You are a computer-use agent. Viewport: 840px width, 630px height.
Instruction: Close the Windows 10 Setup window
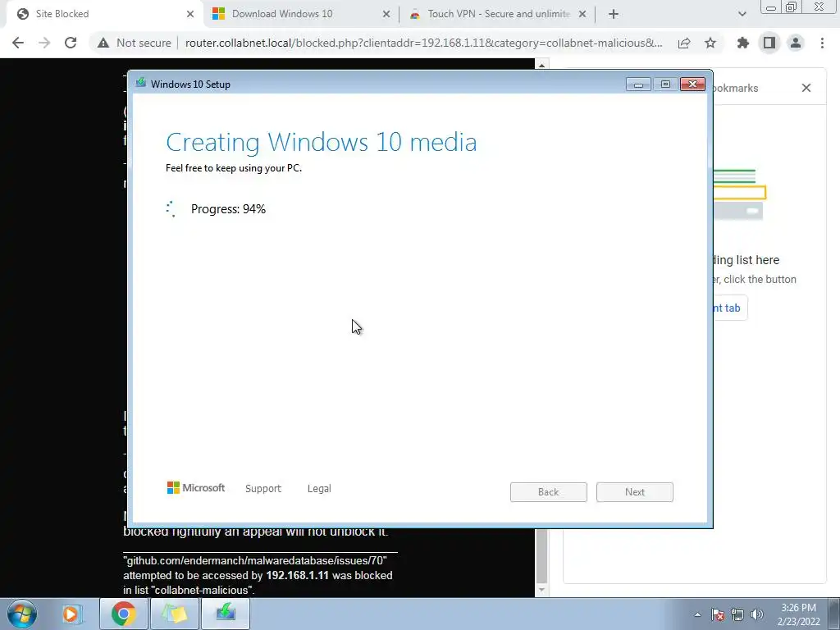[692, 84]
